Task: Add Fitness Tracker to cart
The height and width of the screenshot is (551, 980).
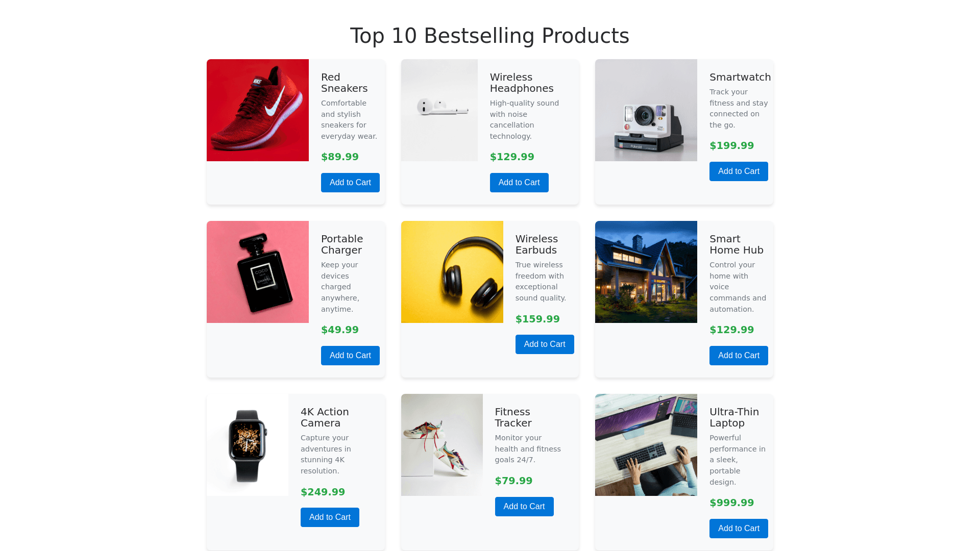Action: click(524, 507)
